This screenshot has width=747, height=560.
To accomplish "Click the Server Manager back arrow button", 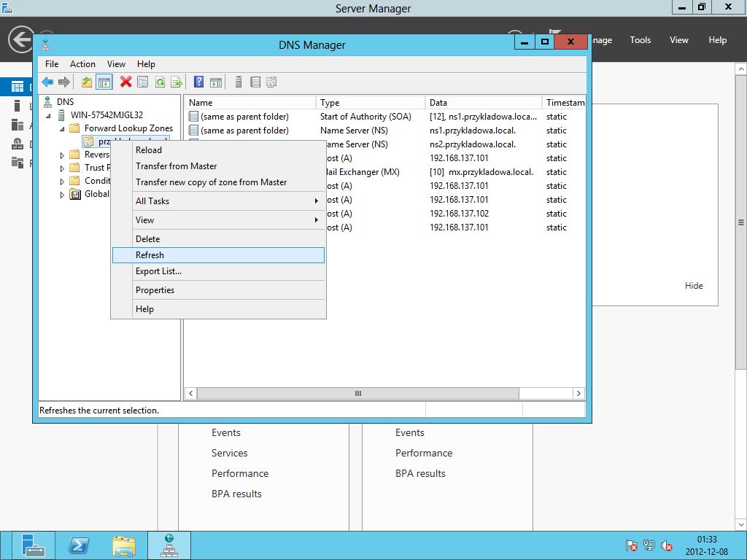I will coord(21,39).
